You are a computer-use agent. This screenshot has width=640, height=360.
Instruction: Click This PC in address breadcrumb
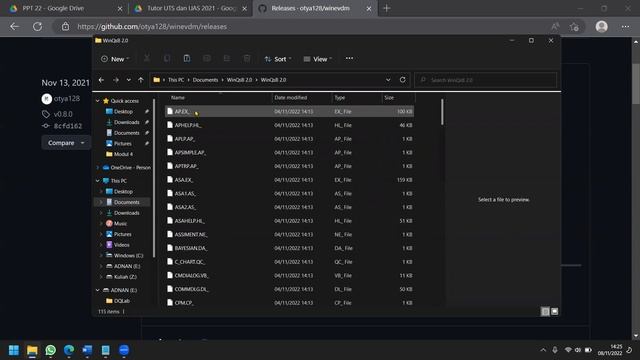click(x=176, y=80)
